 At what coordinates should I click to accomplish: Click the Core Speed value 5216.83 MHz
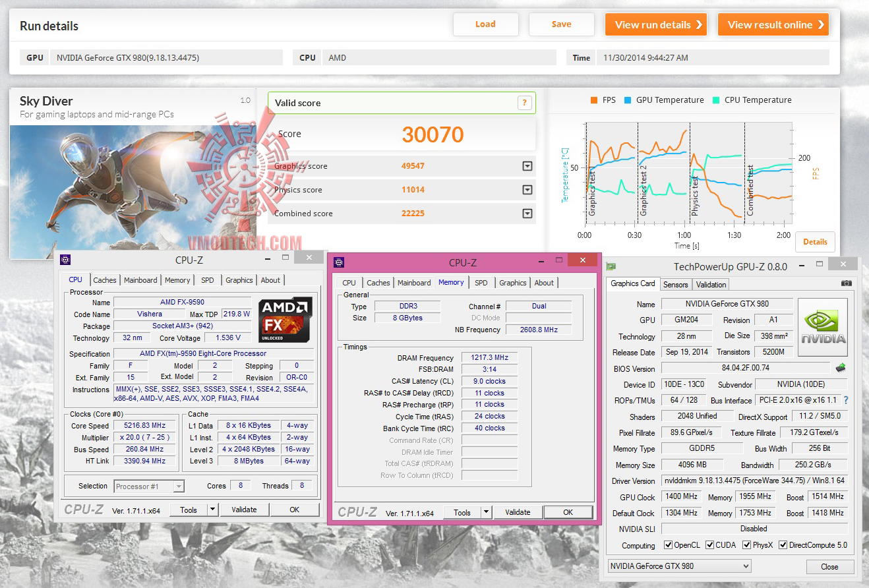click(145, 426)
